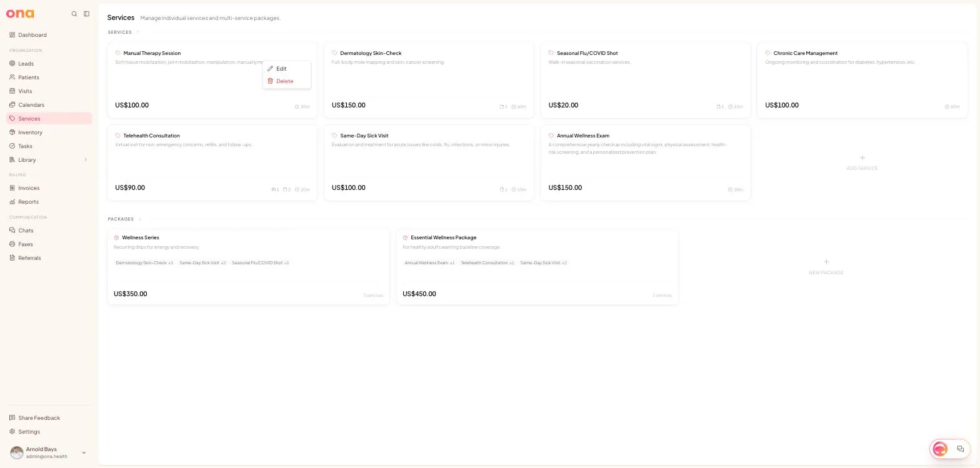The width and height of the screenshot is (980, 468).
Task: Click the Add Service tile
Action: point(862,162)
